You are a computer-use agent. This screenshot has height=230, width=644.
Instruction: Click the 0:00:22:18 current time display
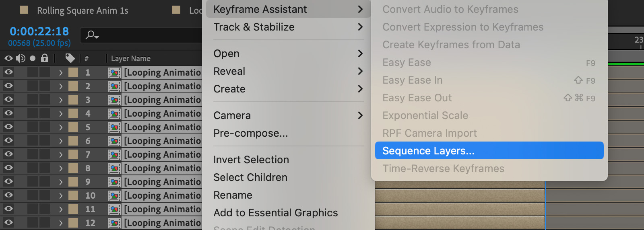[x=39, y=31]
